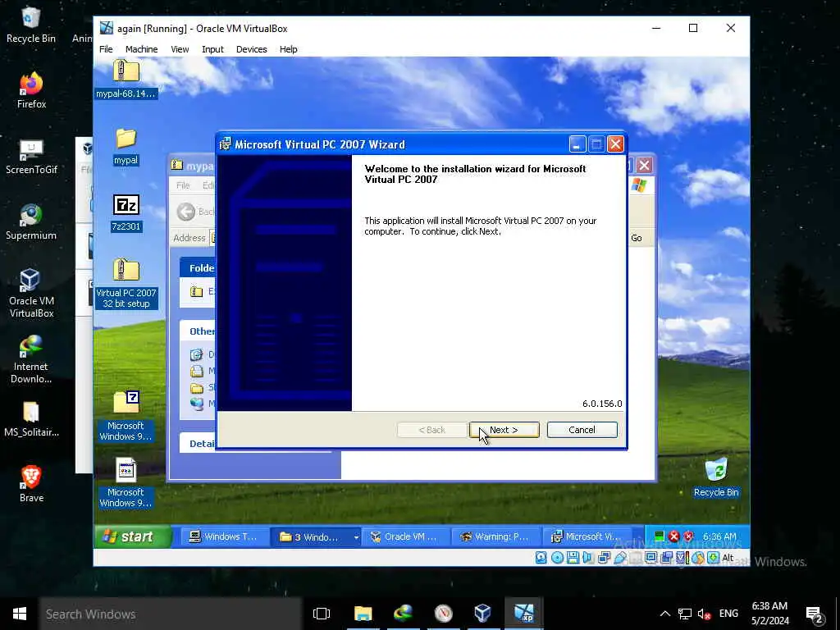Click the Back button in mypal Explorer window

click(195, 212)
